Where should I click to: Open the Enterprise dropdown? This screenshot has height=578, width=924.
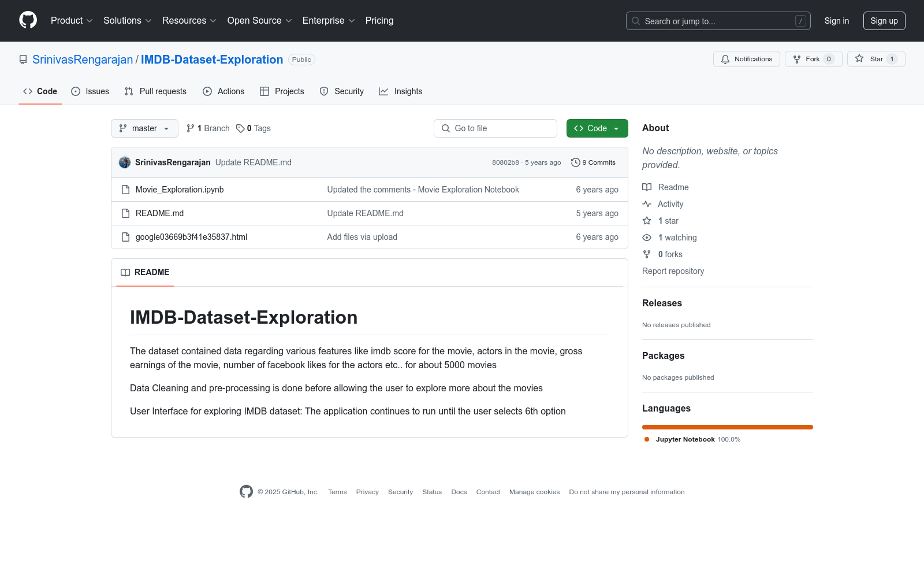pos(329,20)
